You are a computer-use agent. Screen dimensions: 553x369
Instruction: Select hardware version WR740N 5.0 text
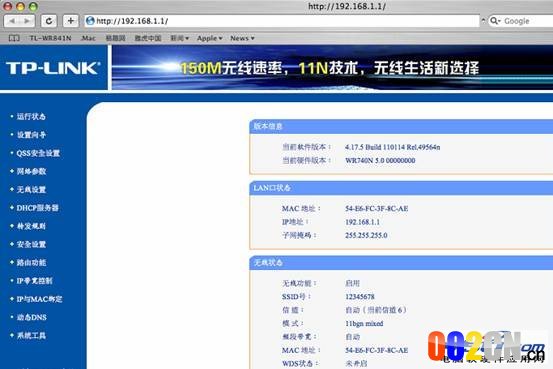(380, 161)
